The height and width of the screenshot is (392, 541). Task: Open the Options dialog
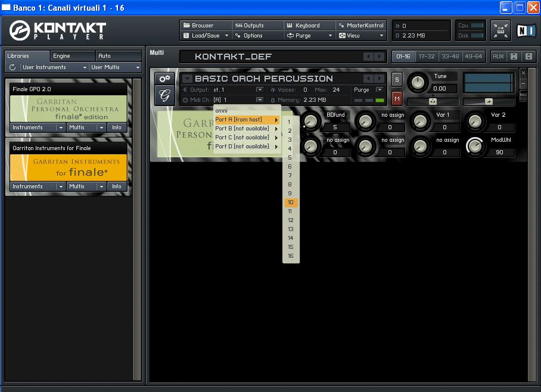257,36
